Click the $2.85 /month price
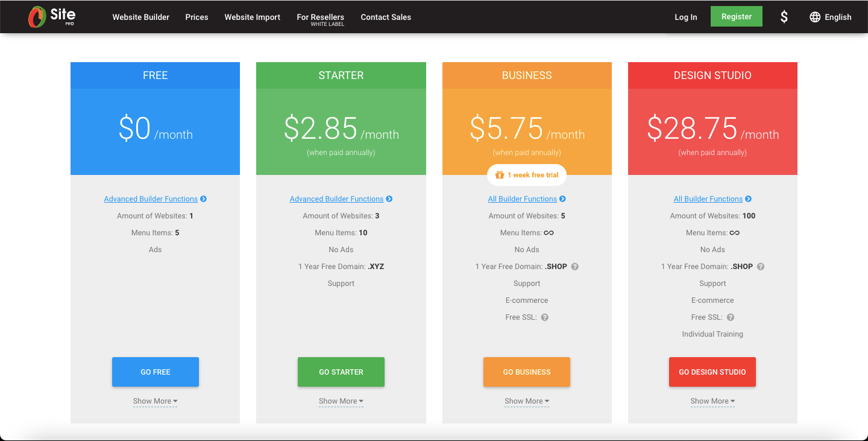868x441 pixels. pos(341,128)
